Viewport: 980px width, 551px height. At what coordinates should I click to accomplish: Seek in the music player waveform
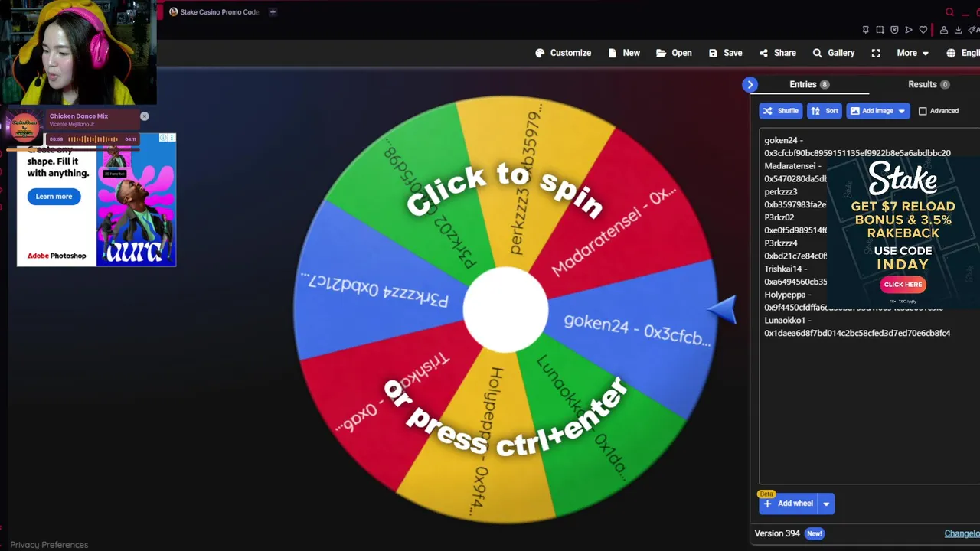coord(93,139)
